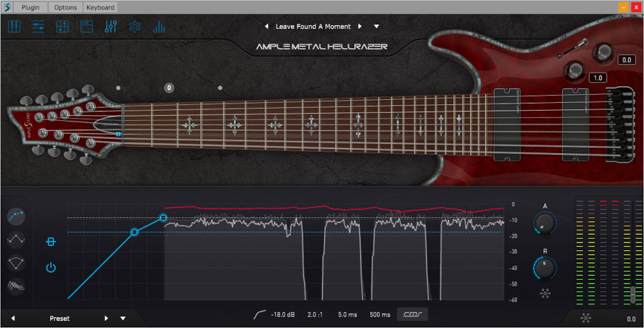Select the arc curve mode icon
The width and height of the screenshot is (644, 328).
pos(16,263)
